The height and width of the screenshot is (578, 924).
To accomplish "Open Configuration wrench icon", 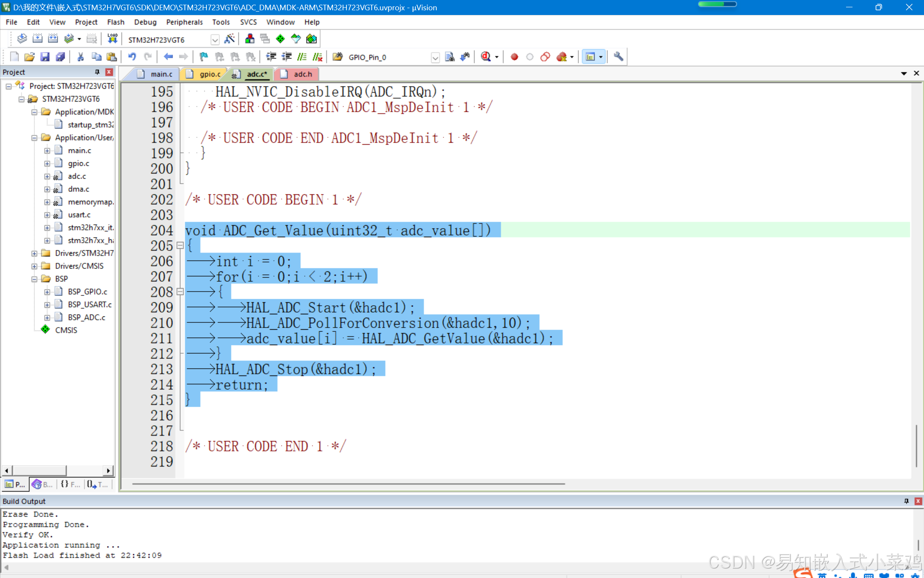I will (x=618, y=57).
